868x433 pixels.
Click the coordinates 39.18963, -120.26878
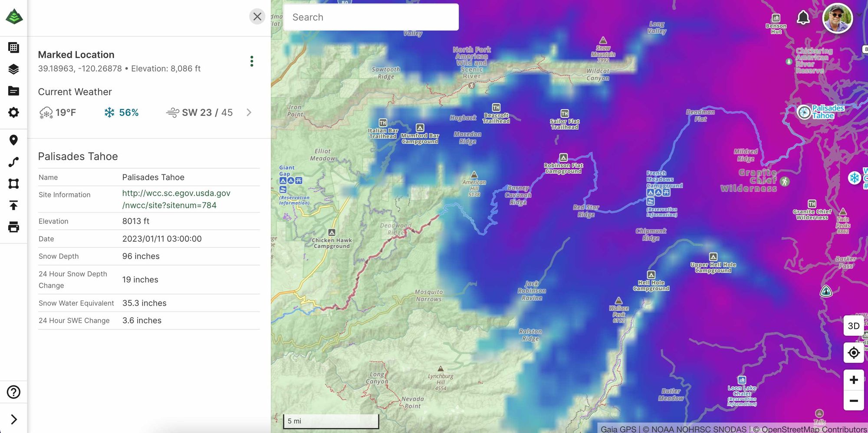pyautogui.click(x=80, y=69)
